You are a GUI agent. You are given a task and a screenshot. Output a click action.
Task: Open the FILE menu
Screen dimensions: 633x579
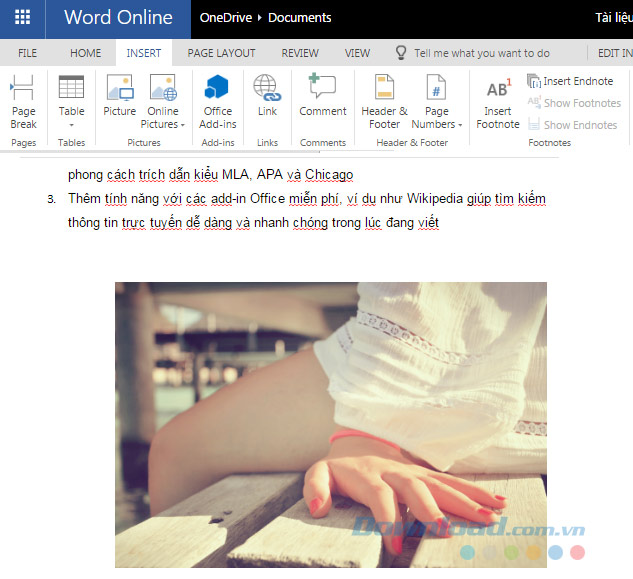coord(27,53)
